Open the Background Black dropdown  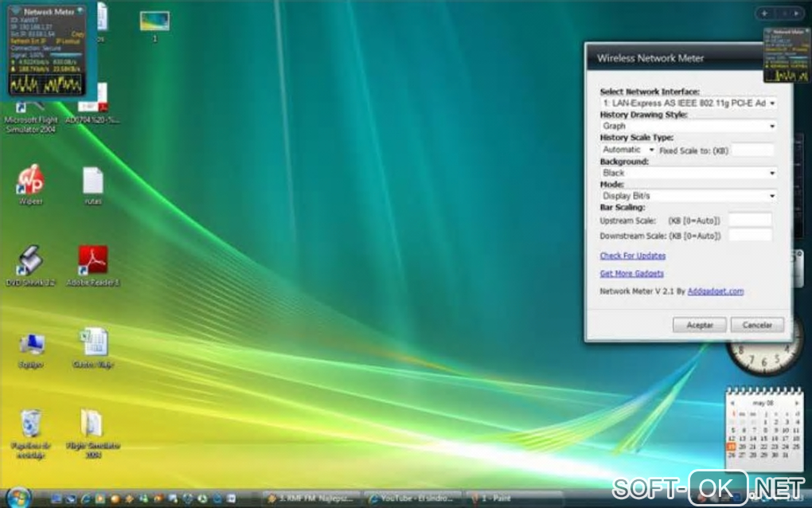(689, 173)
